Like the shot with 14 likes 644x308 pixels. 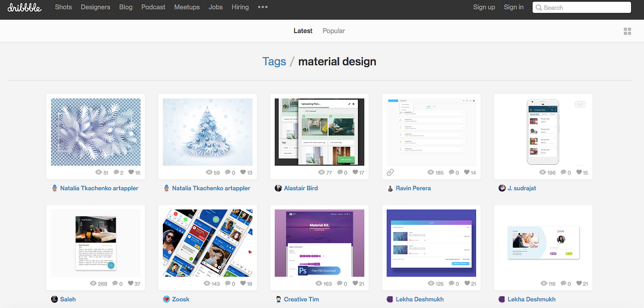(x=467, y=173)
